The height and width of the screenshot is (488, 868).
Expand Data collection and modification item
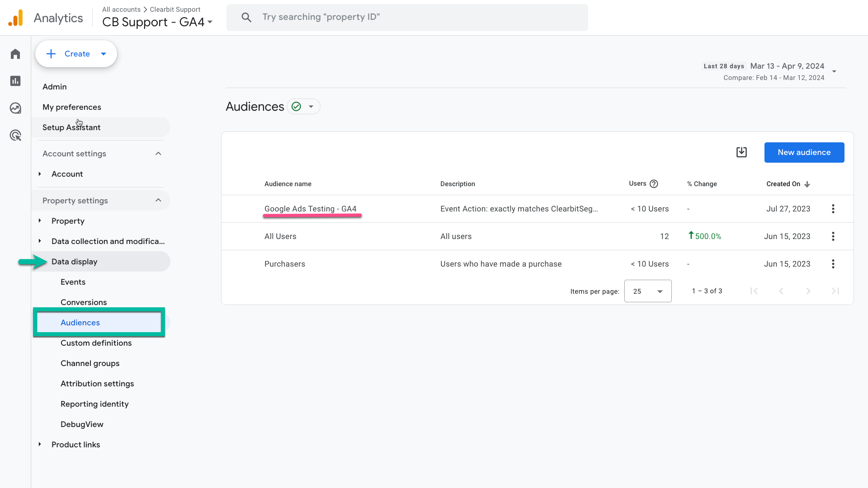pos(40,241)
